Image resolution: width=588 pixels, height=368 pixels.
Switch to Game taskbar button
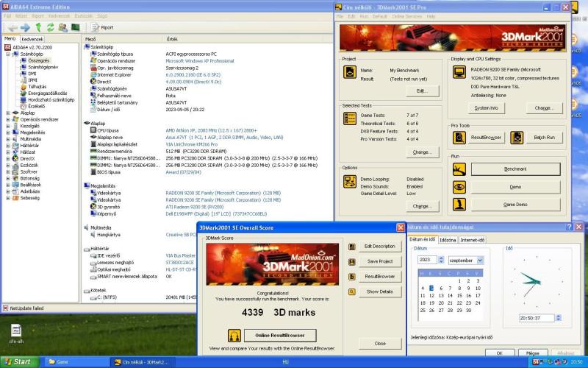pyautogui.click(x=77, y=362)
